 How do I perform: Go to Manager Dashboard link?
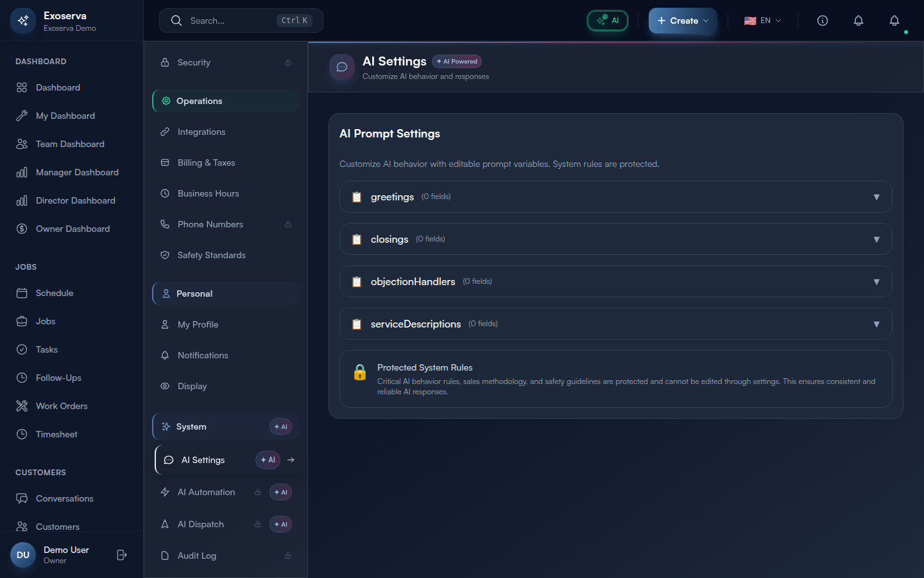coord(77,172)
